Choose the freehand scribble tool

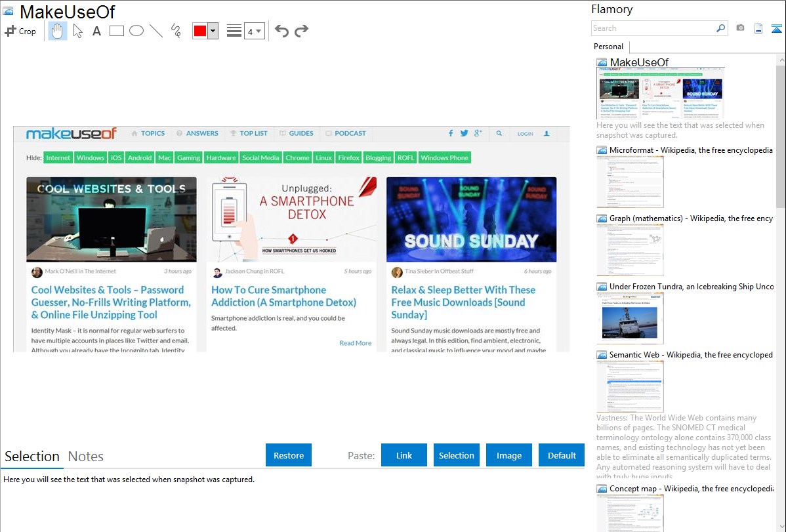175,31
